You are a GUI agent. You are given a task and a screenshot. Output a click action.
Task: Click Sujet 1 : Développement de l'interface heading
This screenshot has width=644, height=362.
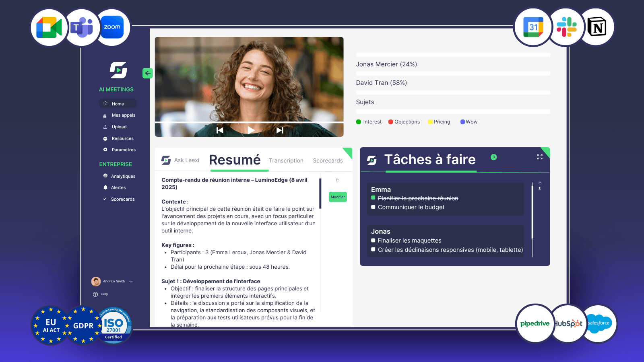pyautogui.click(x=211, y=281)
